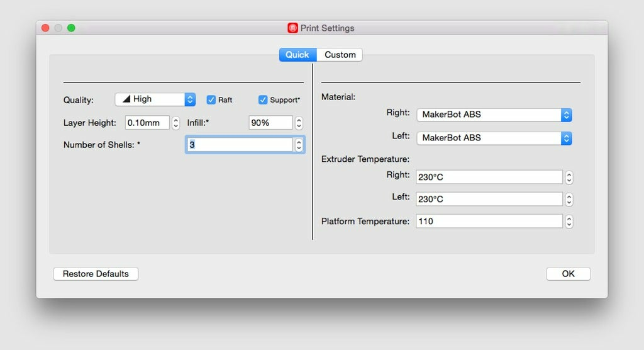Confirm settings with the OK button

(x=568, y=274)
